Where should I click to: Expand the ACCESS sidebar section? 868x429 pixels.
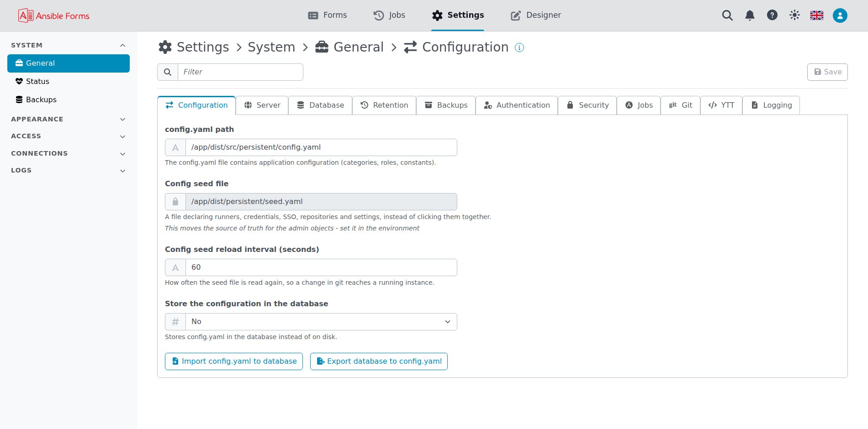tap(69, 136)
